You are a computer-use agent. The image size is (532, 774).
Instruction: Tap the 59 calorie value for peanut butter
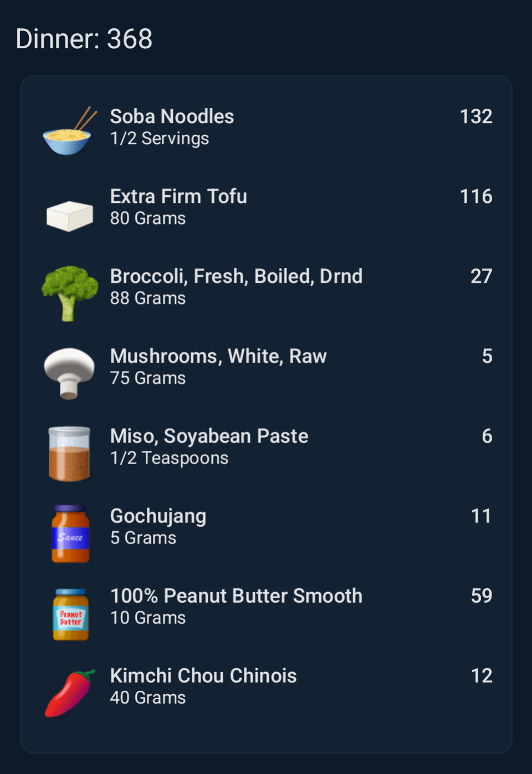[482, 596]
